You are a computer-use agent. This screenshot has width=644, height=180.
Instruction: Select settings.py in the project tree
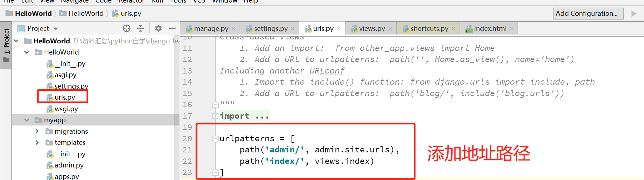click(72, 86)
